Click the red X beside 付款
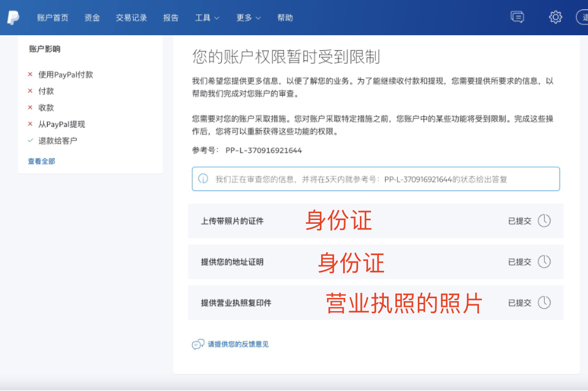The height and width of the screenshot is (391, 588). (30, 91)
